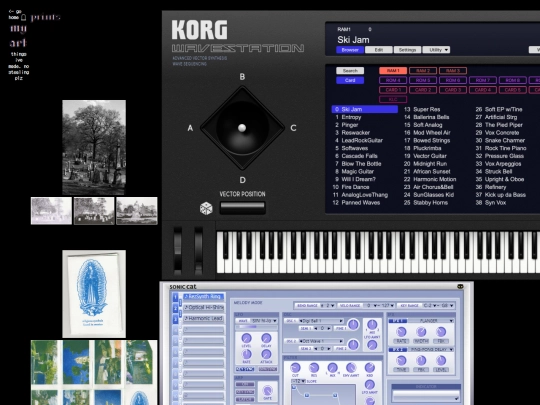Toggle layer 2 button in Sonic Cat
Image resolution: width=540 pixels, height=405 pixels.
175,308
